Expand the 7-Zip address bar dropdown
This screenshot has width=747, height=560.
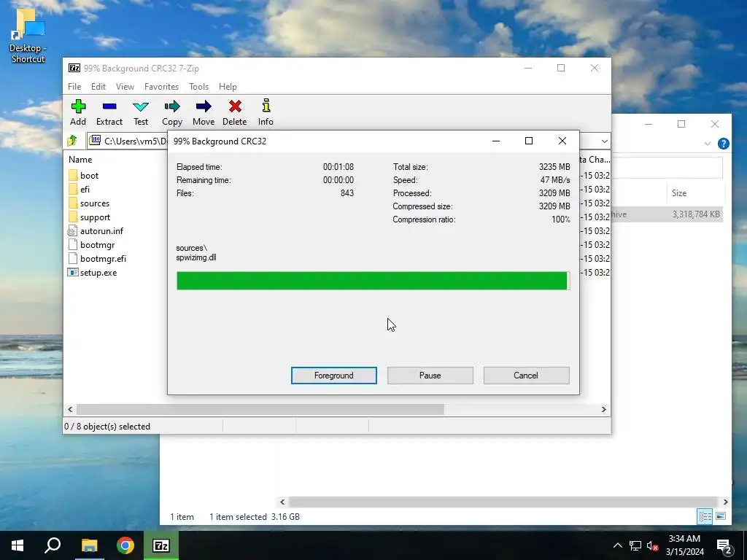[x=604, y=141]
